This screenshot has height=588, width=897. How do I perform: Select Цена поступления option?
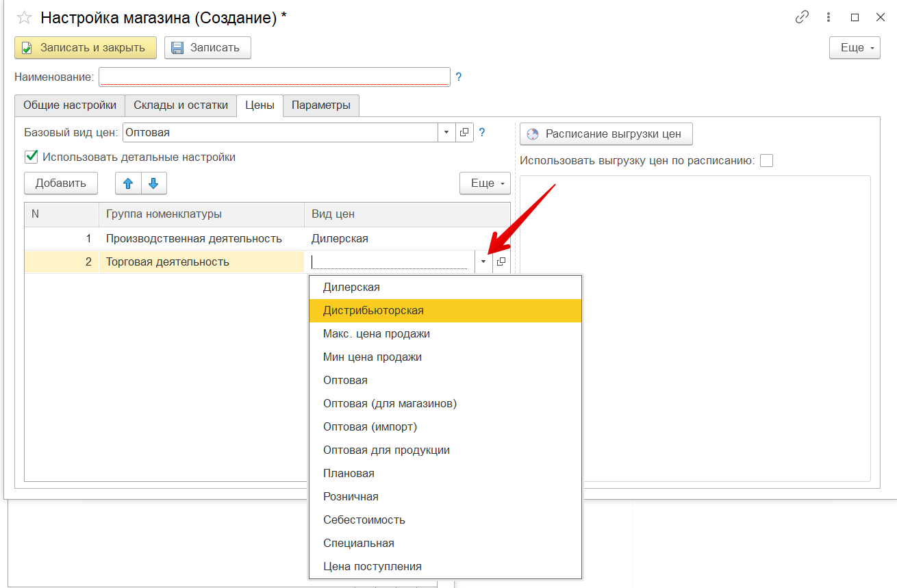445,567
